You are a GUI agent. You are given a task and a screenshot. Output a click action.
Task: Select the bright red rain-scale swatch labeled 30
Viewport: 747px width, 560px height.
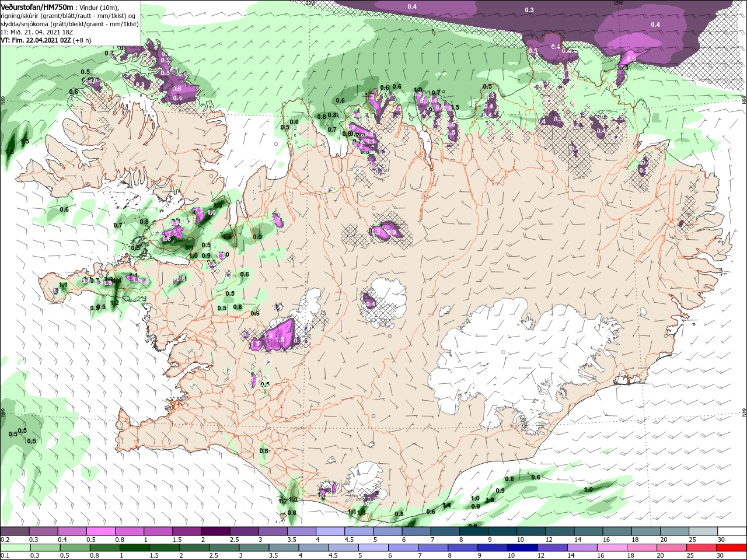click(x=732, y=548)
